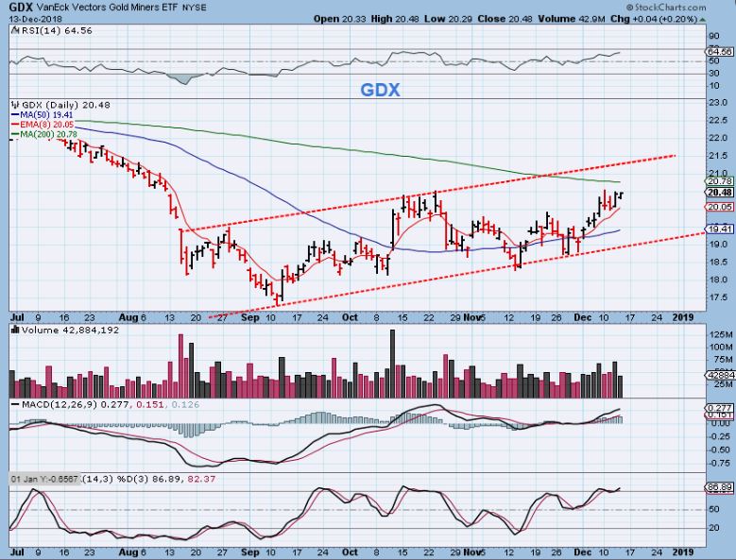Click the 42884 volume tag on right axis
The height and width of the screenshot is (560, 736).
coord(720,375)
